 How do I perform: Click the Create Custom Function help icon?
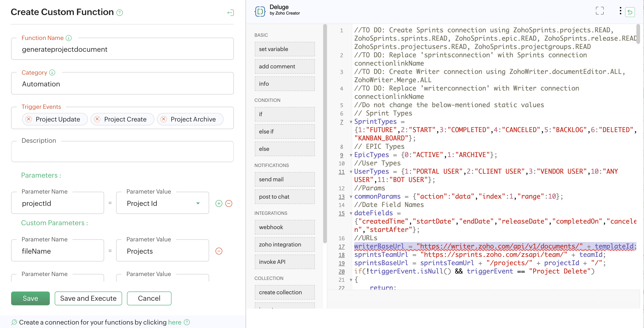(x=120, y=12)
